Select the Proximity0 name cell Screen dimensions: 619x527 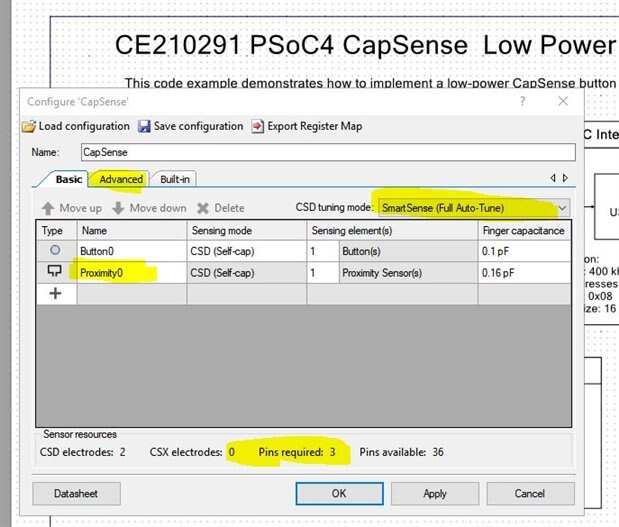132,273
